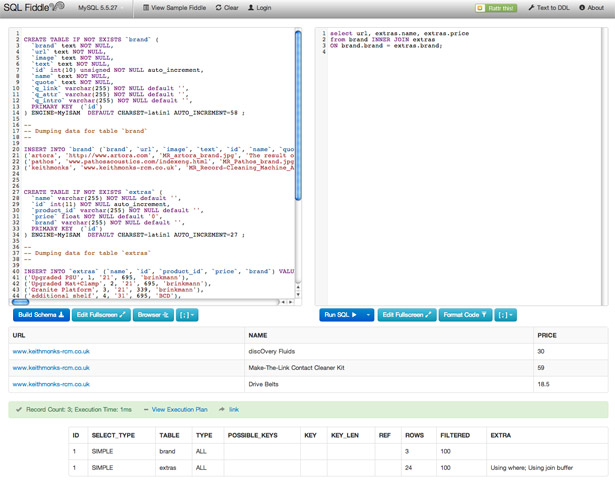The height and width of the screenshot is (483, 615).
Task: Expand the Run SQL options arrow
Action: pos(368,315)
